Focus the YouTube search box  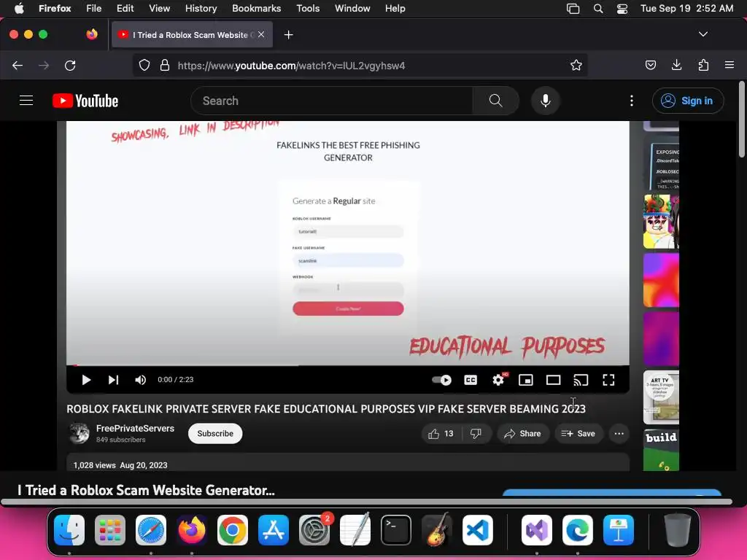click(332, 101)
